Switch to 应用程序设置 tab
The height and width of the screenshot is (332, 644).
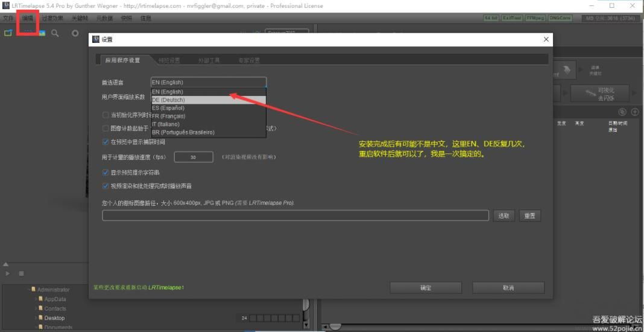coord(122,60)
